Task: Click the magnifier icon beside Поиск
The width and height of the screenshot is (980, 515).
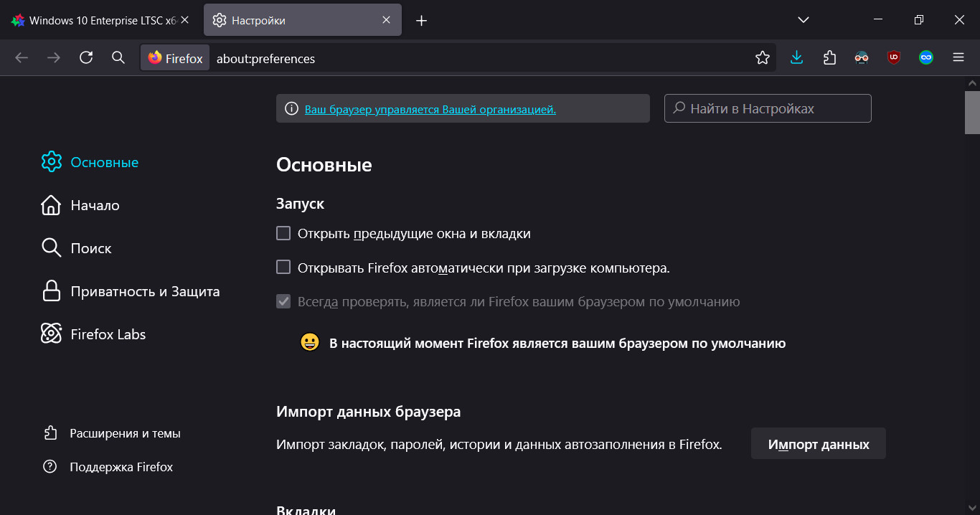Action: pos(51,248)
